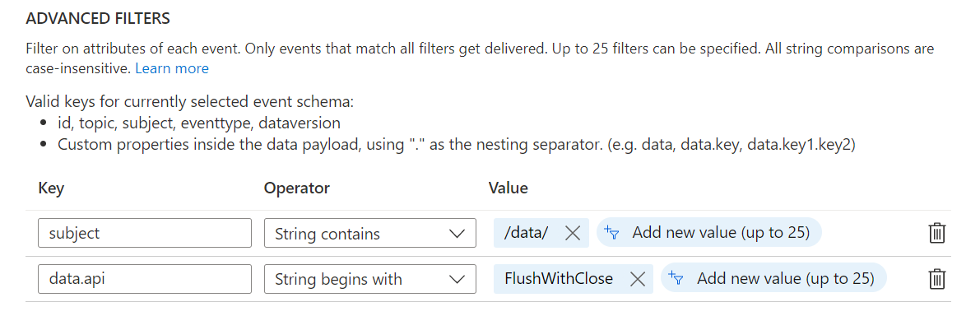Click the Operator column header
Image resolution: width=980 pixels, height=316 pixels.
tap(297, 188)
